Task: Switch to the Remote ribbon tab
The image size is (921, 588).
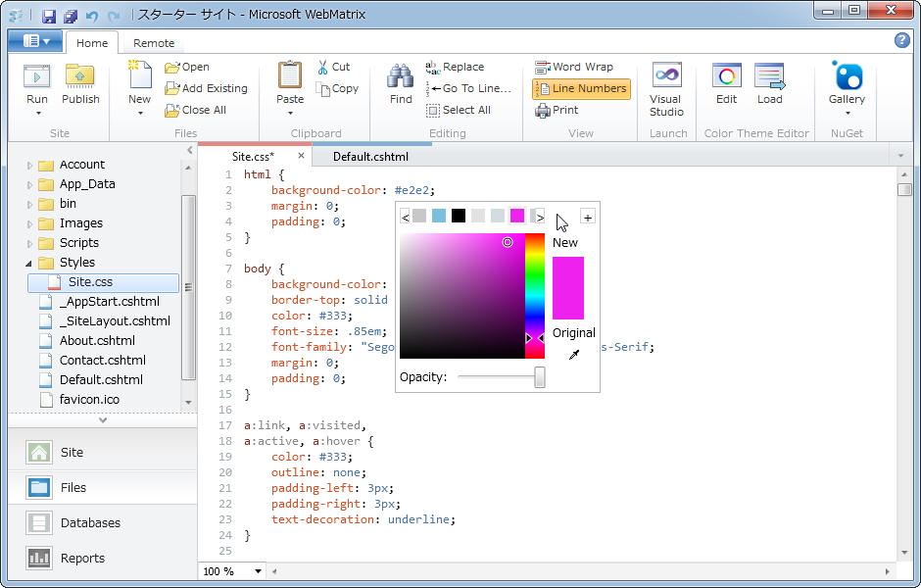Action: click(154, 43)
